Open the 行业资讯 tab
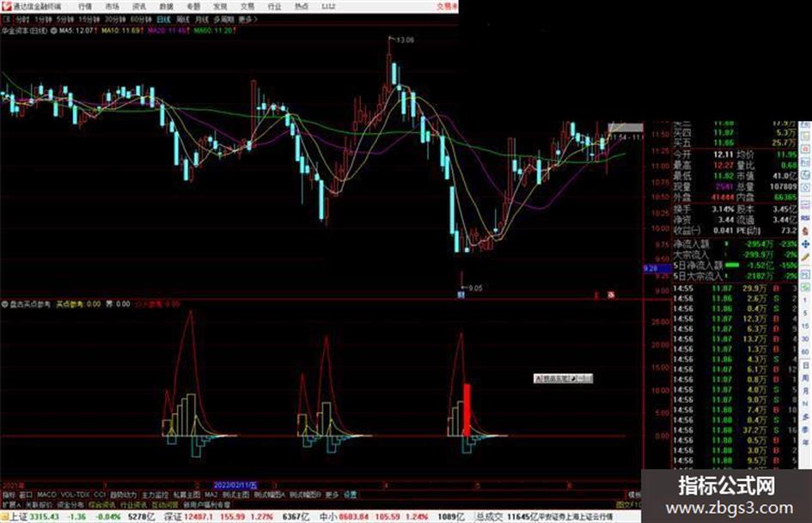Viewport: 812px width, 523px height. (134, 504)
